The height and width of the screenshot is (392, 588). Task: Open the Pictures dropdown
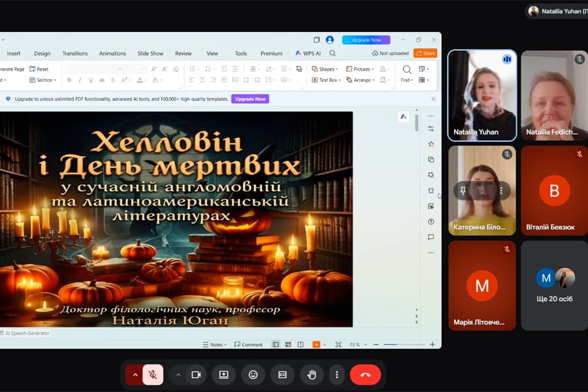(x=359, y=69)
